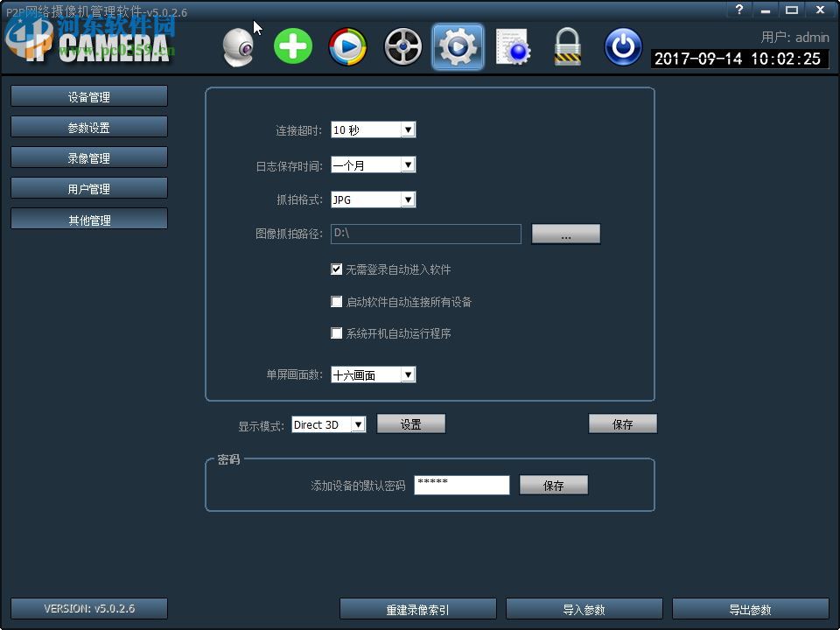Click the power off icon

coord(623,45)
